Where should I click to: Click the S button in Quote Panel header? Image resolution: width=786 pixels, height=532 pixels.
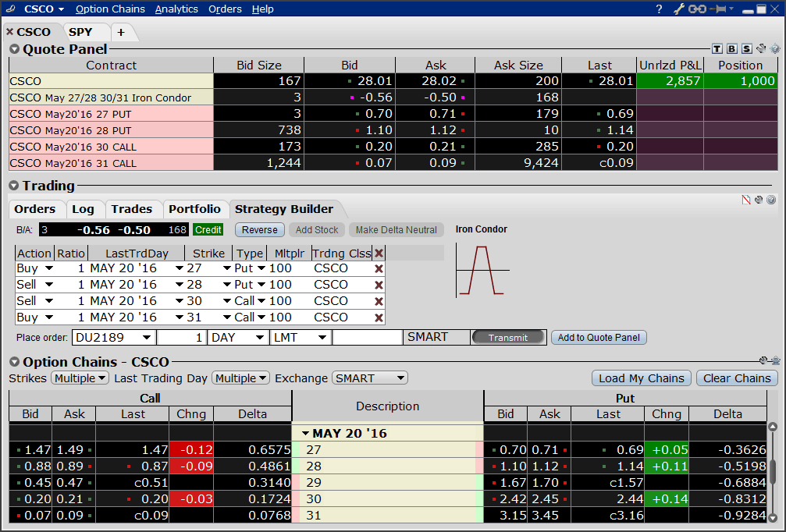tap(747, 48)
